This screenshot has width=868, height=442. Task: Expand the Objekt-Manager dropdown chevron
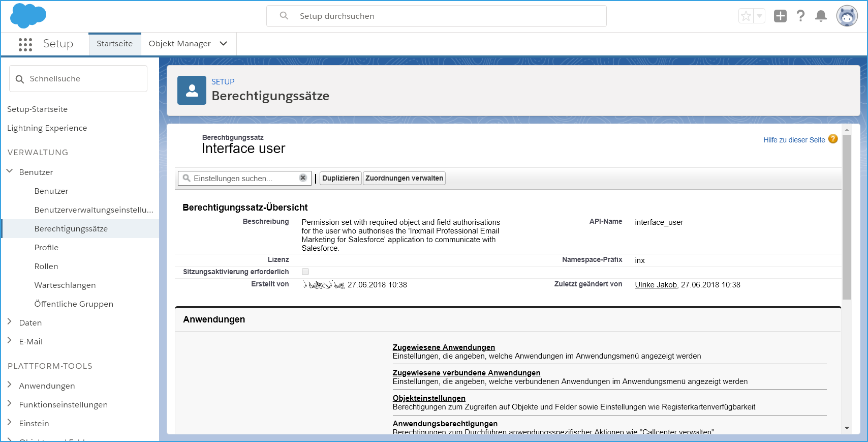click(223, 44)
